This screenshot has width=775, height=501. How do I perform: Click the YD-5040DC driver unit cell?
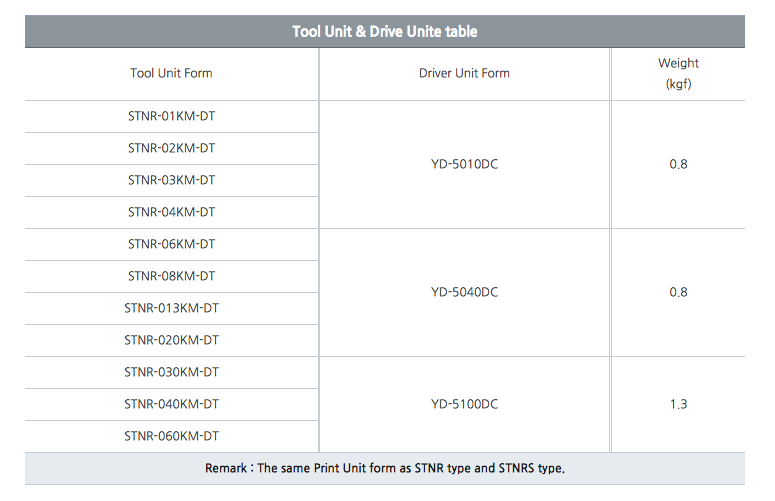pyautogui.click(x=464, y=292)
